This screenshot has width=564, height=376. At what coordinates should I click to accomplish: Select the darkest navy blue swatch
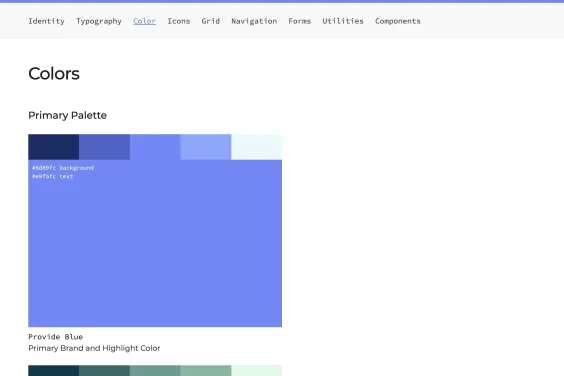[54, 147]
